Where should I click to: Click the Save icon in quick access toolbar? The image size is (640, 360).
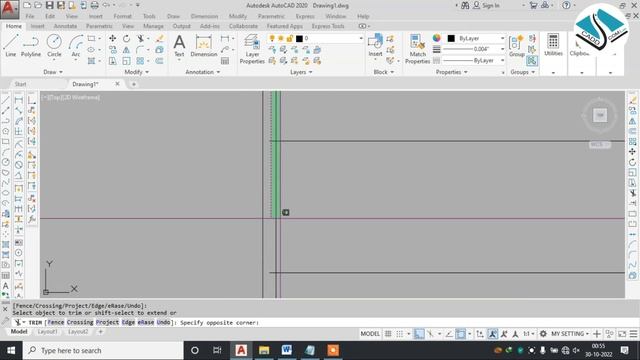(x=49, y=5)
